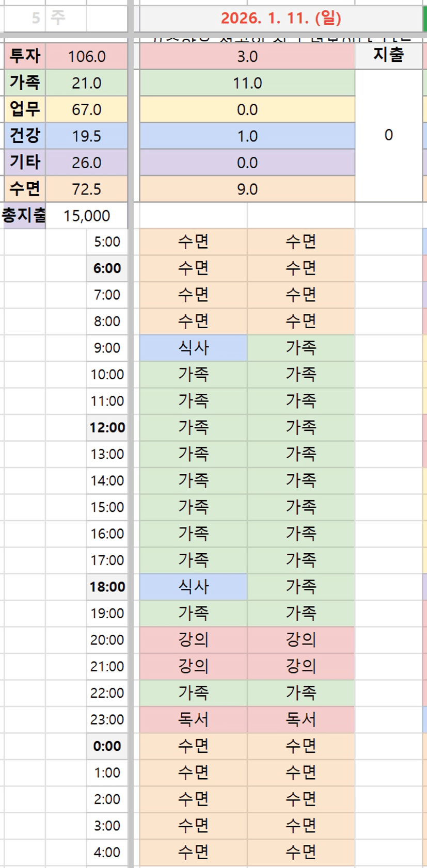Select the 9.0 daily sleep hours cell
427x868 pixels.
(247, 189)
